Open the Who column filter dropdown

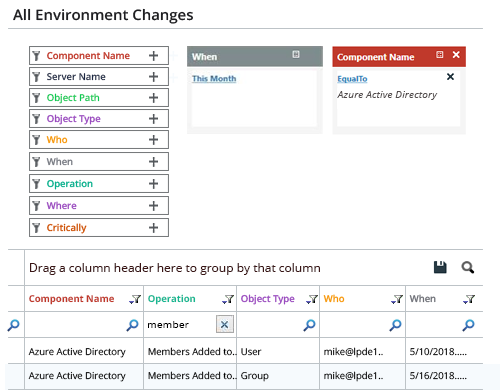(x=397, y=299)
